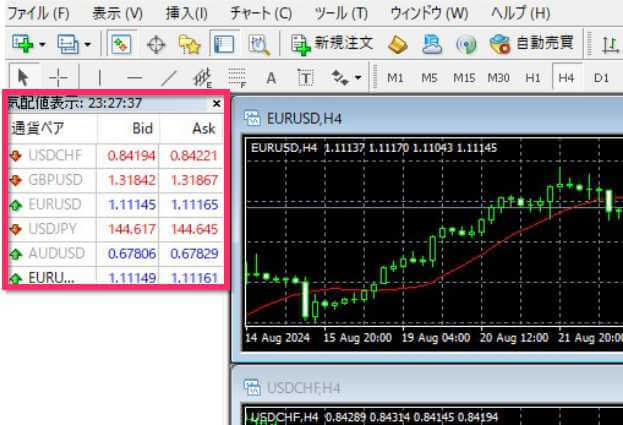Image resolution: width=623 pixels, height=425 pixels.
Task: Open the new chart dropdown arrow
Action: click(x=42, y=44)
